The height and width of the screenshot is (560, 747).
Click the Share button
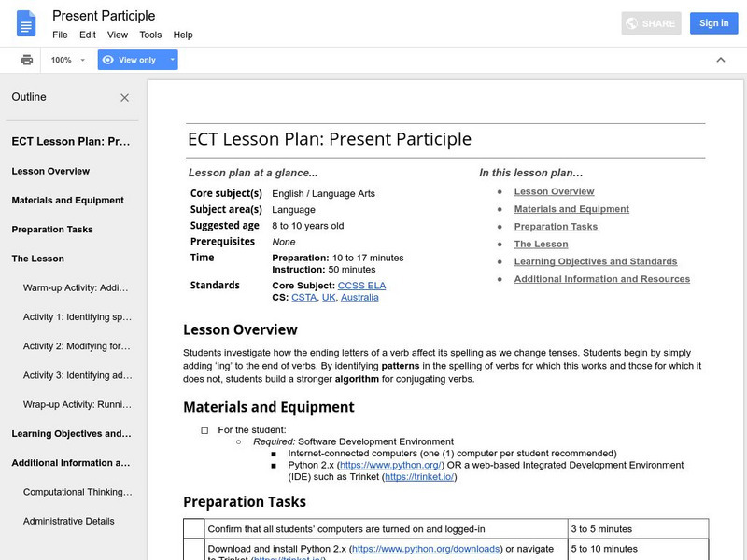650,23
